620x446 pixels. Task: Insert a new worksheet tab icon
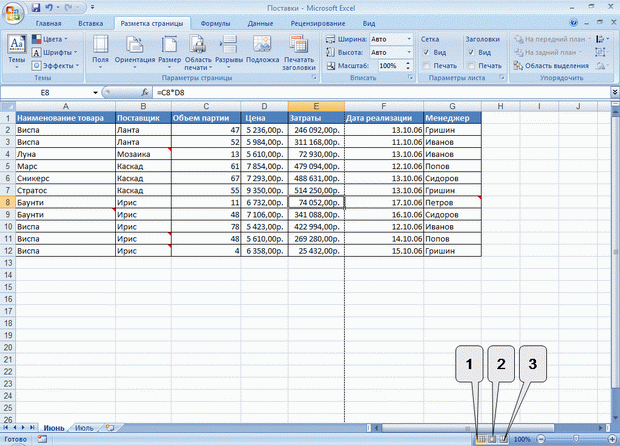click(110, 428)
